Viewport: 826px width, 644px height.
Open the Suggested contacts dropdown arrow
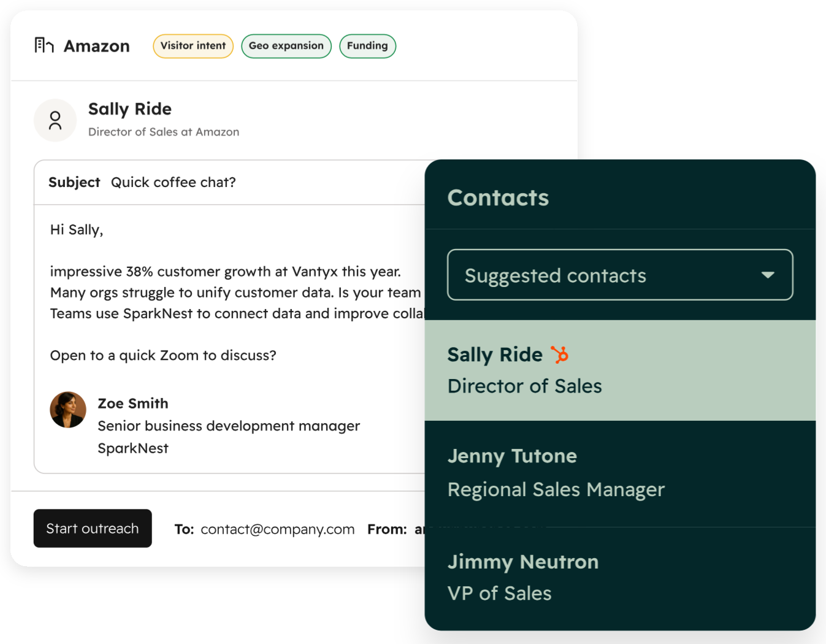click(x=768, y=275)
